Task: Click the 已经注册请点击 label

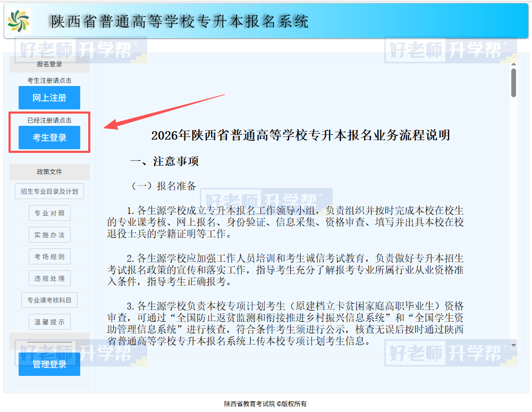Action: click(49, 121)
